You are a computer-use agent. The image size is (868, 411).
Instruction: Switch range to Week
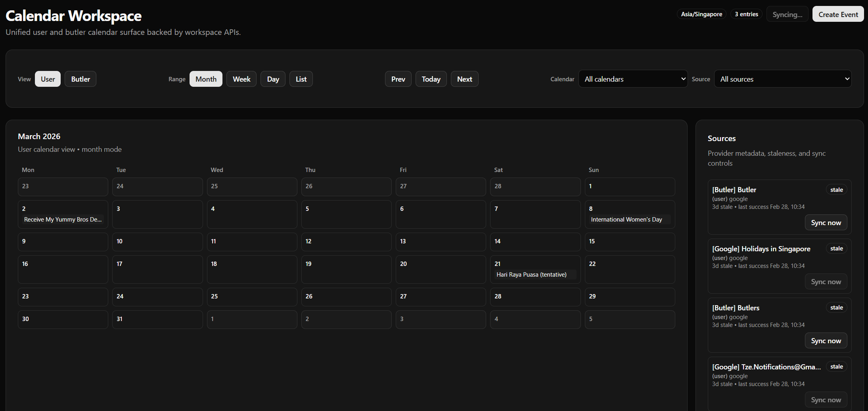click(x=241, y=79)
